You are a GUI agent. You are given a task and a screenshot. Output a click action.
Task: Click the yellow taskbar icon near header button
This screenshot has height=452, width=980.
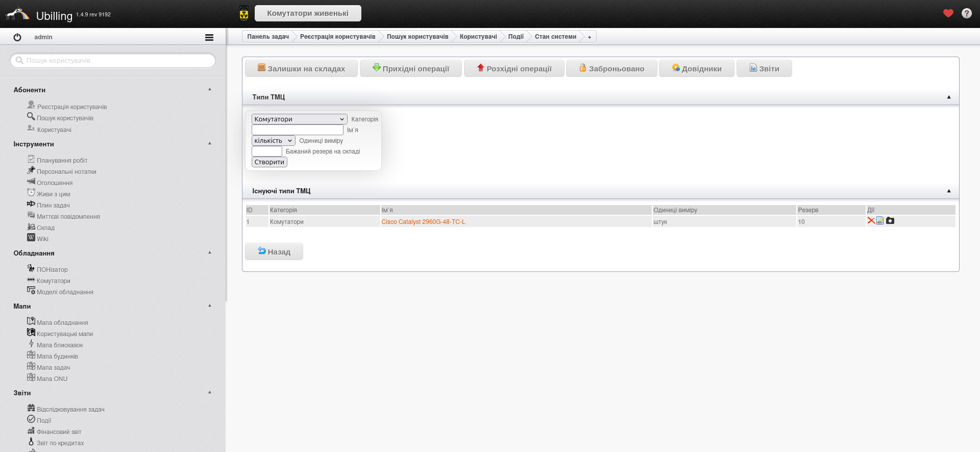pyautogui.click(x=244, y=13)
